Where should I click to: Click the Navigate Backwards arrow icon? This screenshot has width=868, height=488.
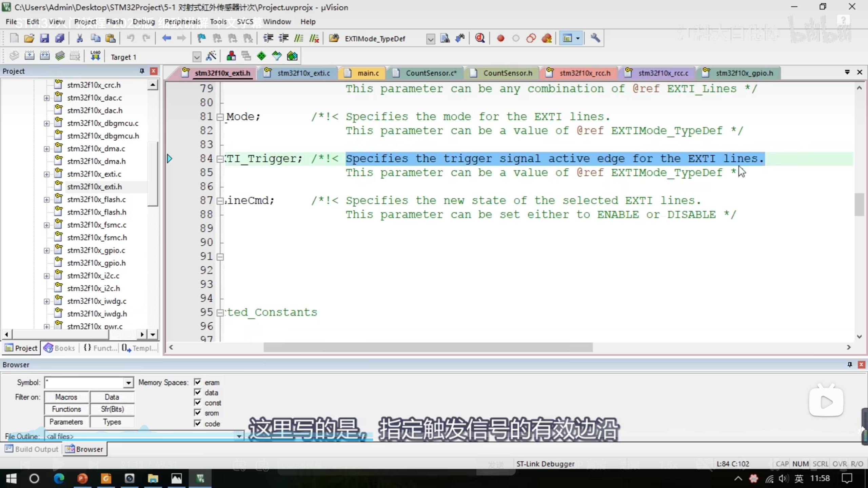[166, 38]
